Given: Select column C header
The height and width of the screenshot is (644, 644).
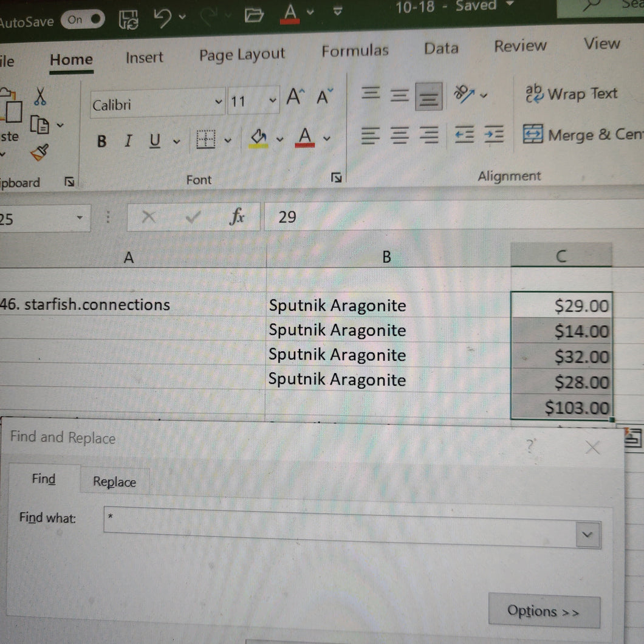Looking at the screenshot, I should [x=561, y=256].
